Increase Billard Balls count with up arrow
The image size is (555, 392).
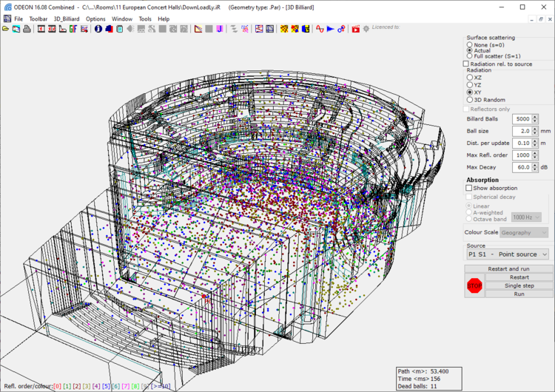[x=535, y=116]
